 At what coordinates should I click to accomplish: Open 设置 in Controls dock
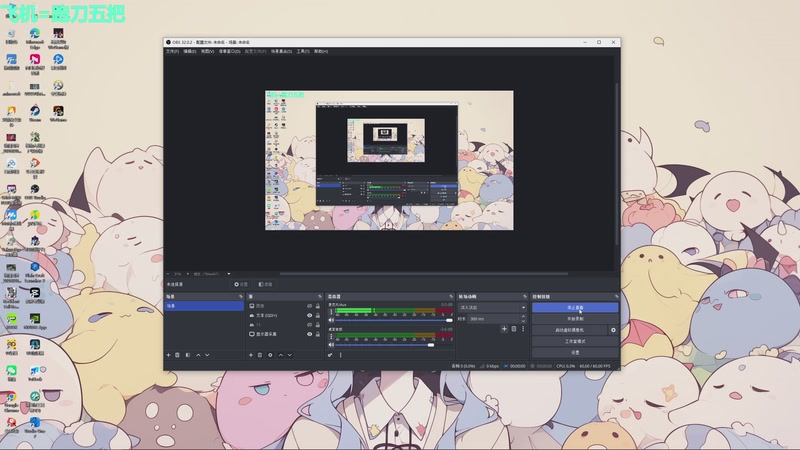click(575, 353)
